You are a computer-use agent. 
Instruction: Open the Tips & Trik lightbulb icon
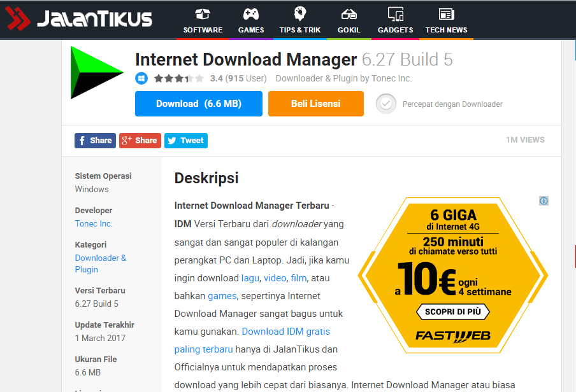click(299, 14)
